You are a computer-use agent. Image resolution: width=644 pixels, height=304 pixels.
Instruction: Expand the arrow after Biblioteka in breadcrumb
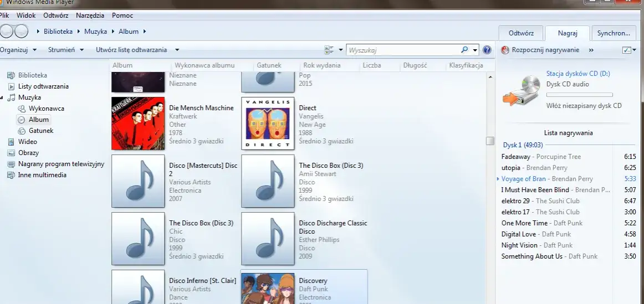[x=79, y=31]
